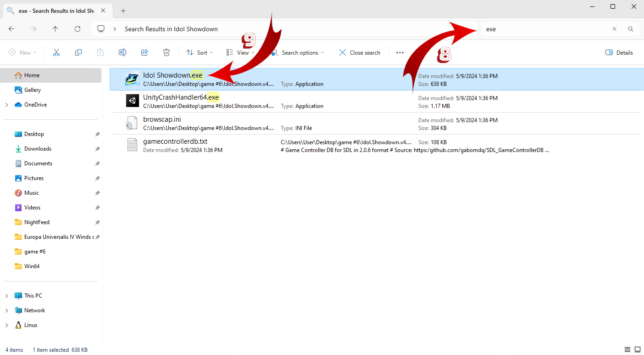Select the browscap.ini file icon
Image resolution: width=644 pixels, height=355 pixels.
tap(131, 123)
